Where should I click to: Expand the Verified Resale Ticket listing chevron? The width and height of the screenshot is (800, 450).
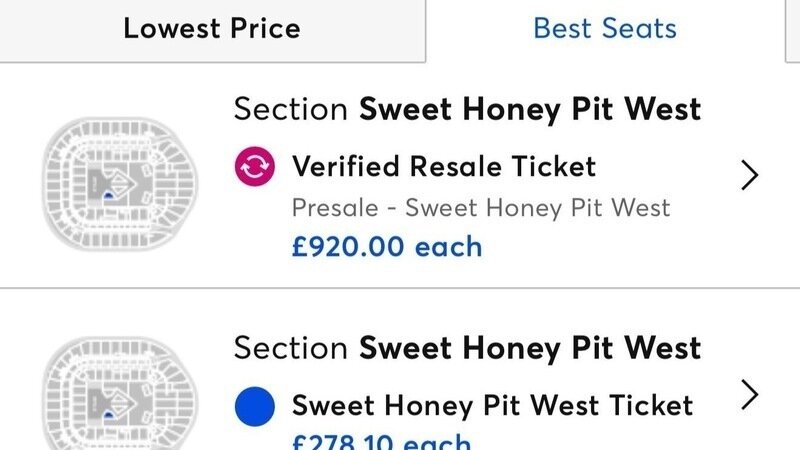pyautogui.click(x=750, y=176)
